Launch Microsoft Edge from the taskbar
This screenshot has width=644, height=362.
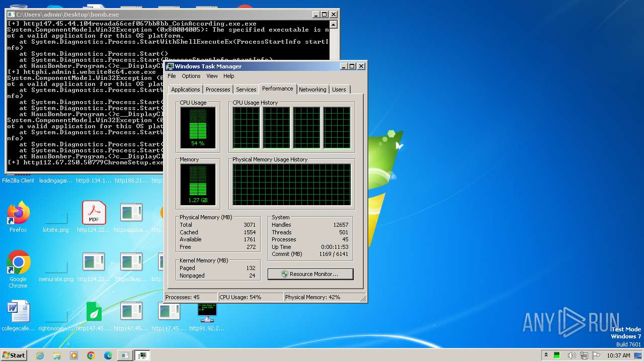pos(108,355)
